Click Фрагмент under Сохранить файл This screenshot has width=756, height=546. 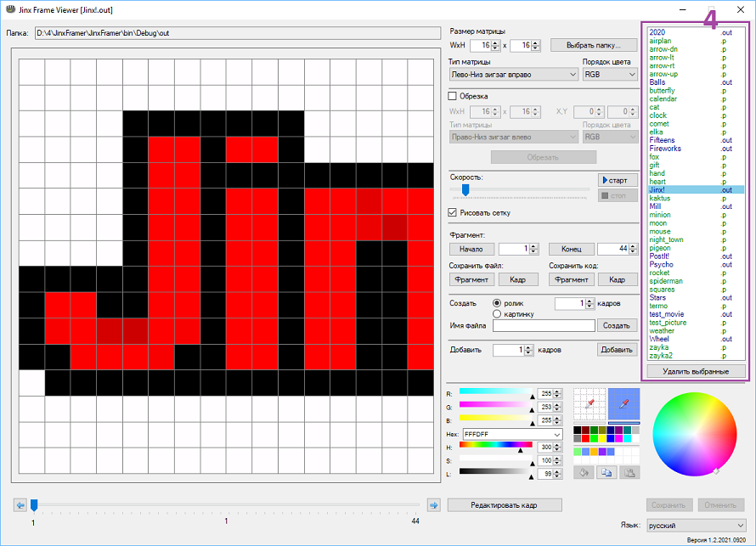click(x=471, y=279)
